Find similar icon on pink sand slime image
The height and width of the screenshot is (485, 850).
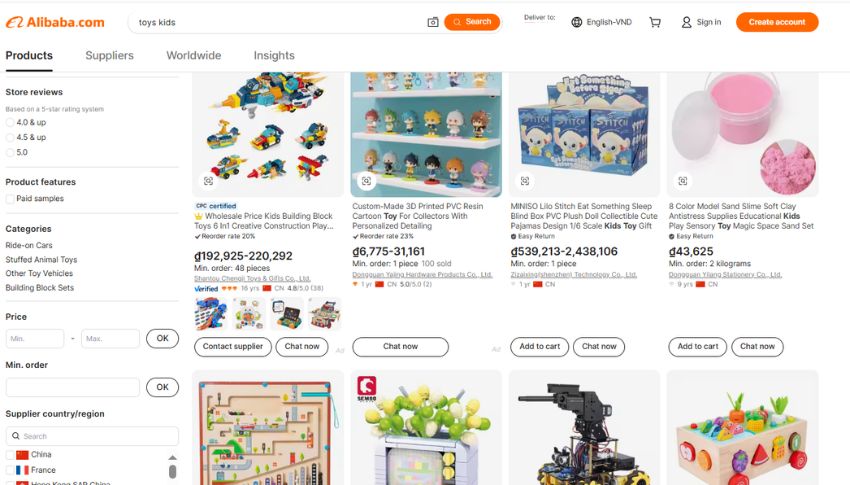point(683,181)
